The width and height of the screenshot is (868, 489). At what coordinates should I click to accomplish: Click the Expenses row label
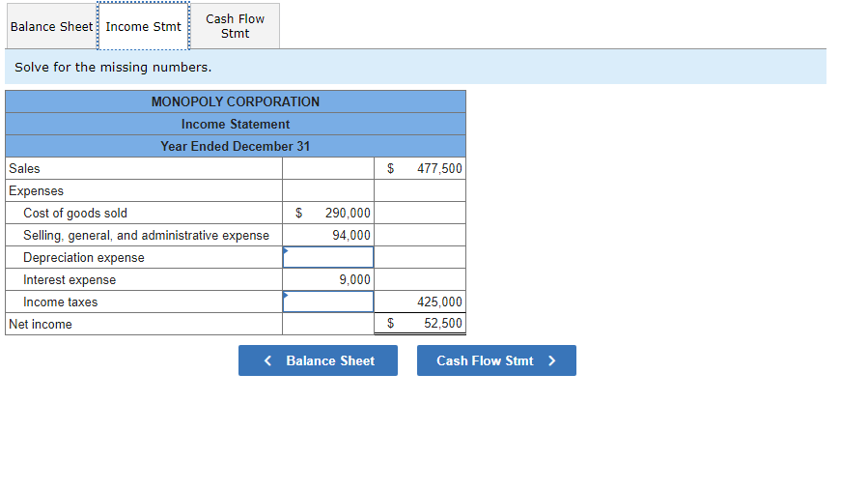point(36,190)
